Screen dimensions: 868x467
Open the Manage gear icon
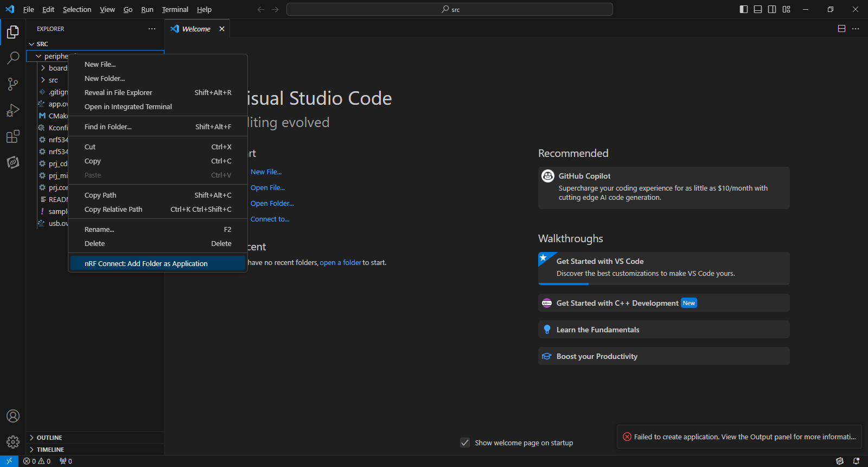[x=13, y=442]
